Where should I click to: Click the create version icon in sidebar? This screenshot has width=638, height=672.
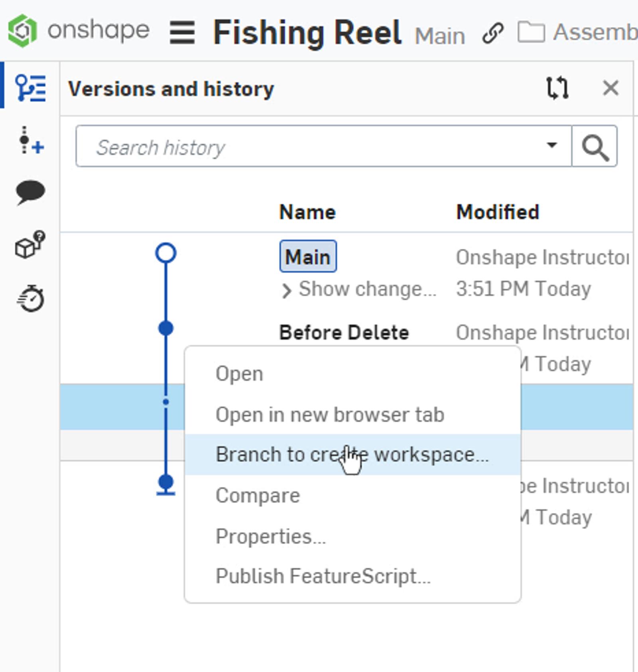(x=31, y=141)
